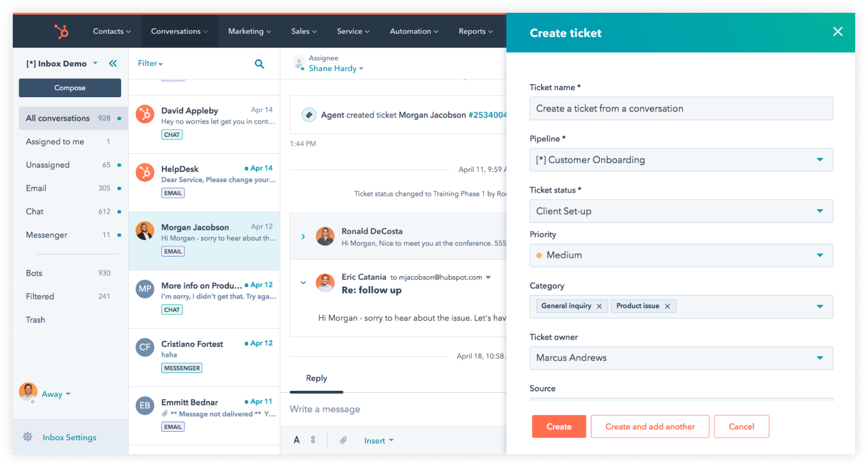This screenshot has width=868, height=467.
Task: Collapse the Inbox Demo sidebar with double-chevron icon
Action: tap(113, 63)
